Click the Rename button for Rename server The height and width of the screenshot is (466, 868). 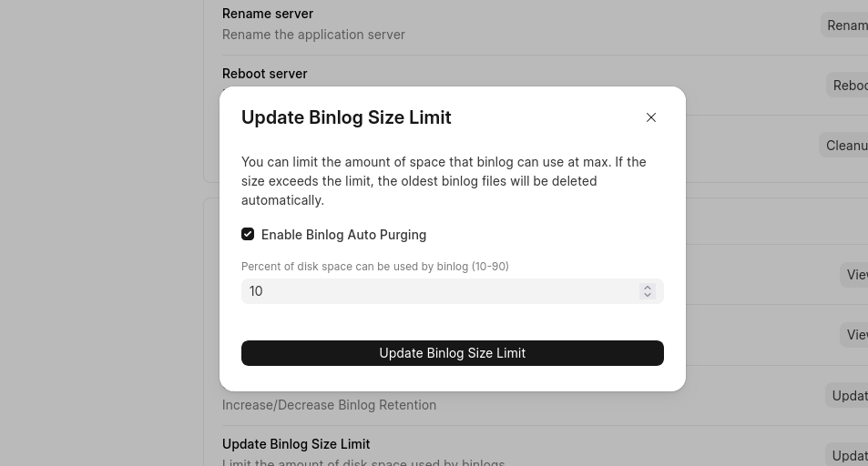846,25
